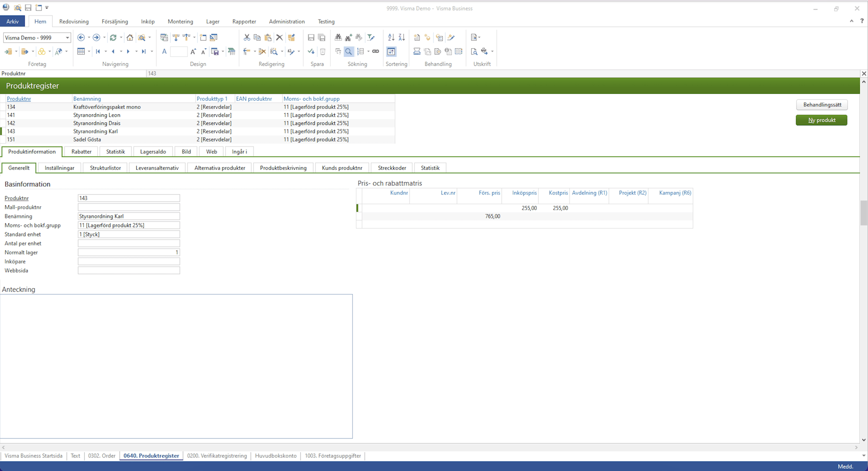Open the Streckkoder sub-tab

(392, 168)
